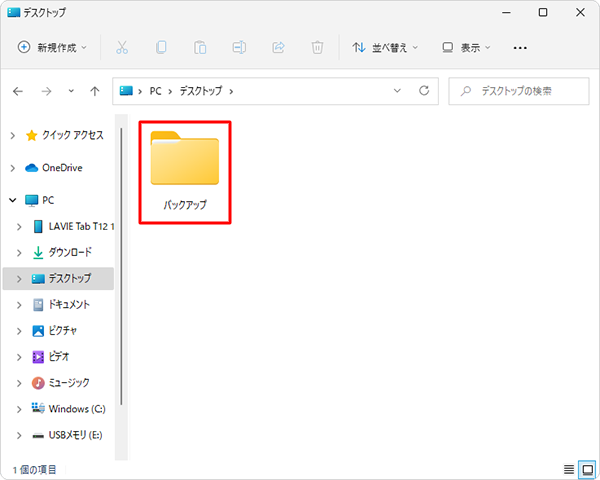Click the desktop icon in address bar
Image resolution: width=600 pixels, height=480 pixels.
coord(126,91)
